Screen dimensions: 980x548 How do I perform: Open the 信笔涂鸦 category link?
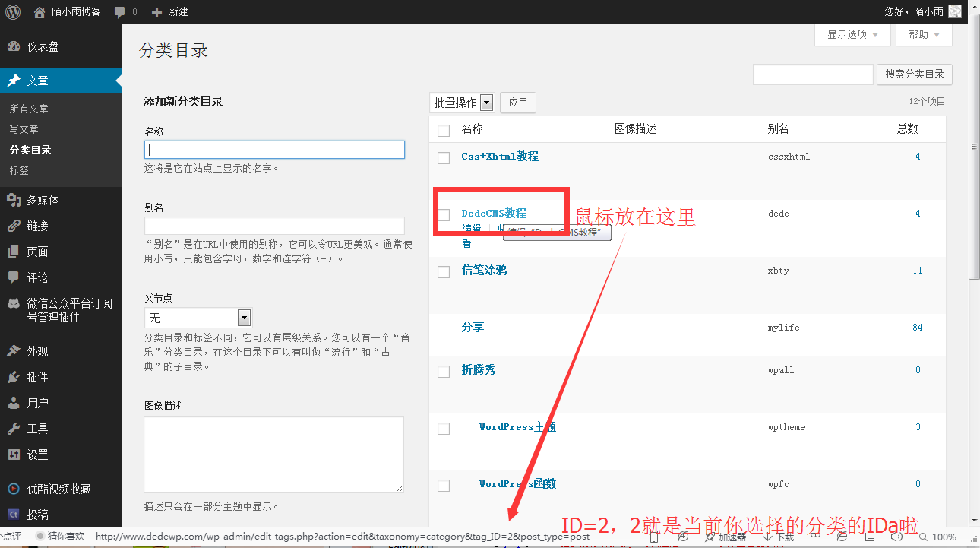[x=484, y=270]
